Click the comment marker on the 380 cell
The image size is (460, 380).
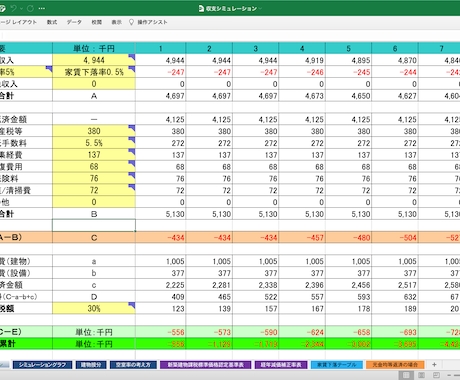(x=132, y=128)
